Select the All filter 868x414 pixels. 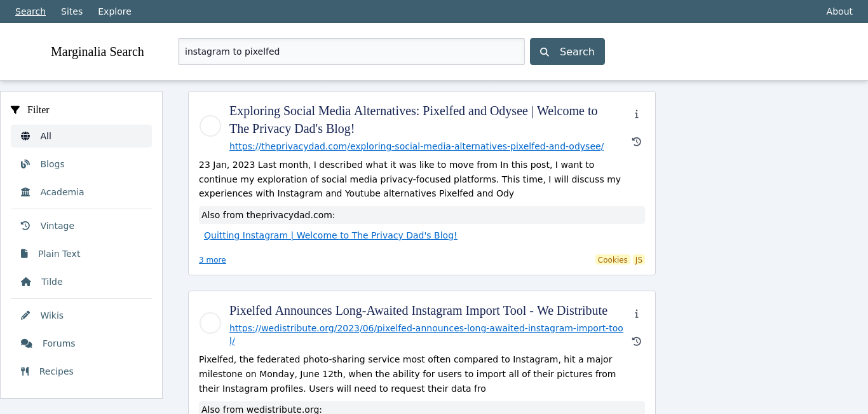[81, 136]
